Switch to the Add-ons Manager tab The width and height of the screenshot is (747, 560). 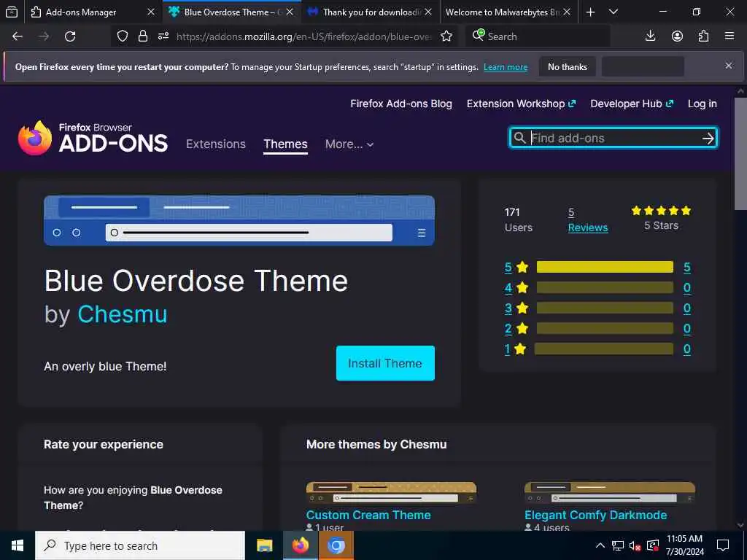click(80, 12)
